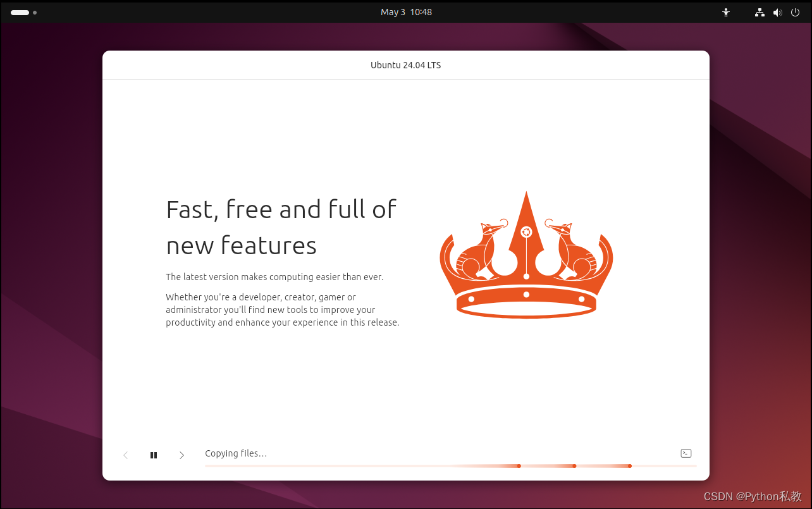
Task: Click the paragraph starting with 'Whether you're a developer'
Action: [283, 310]
